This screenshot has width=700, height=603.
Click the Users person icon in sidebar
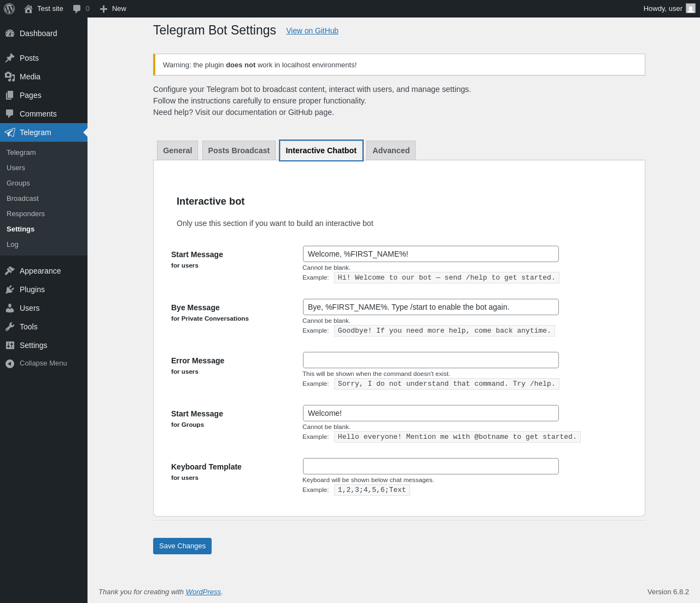(10, 308)
